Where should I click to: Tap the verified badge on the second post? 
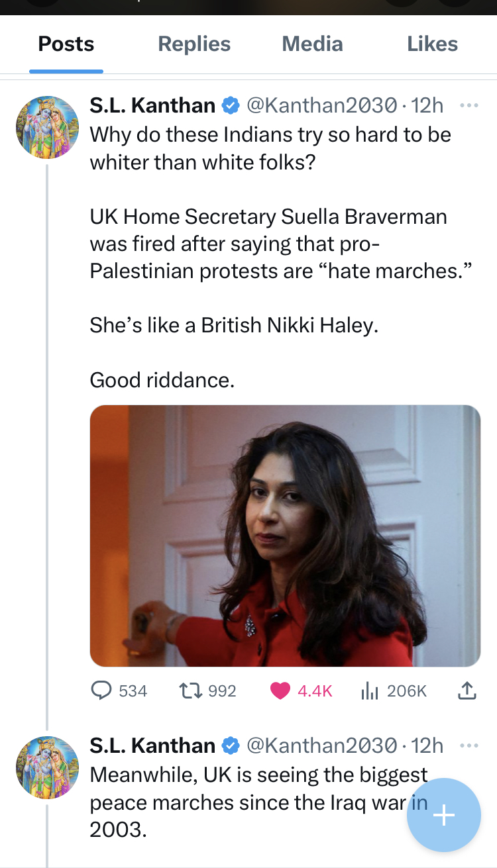230,746
